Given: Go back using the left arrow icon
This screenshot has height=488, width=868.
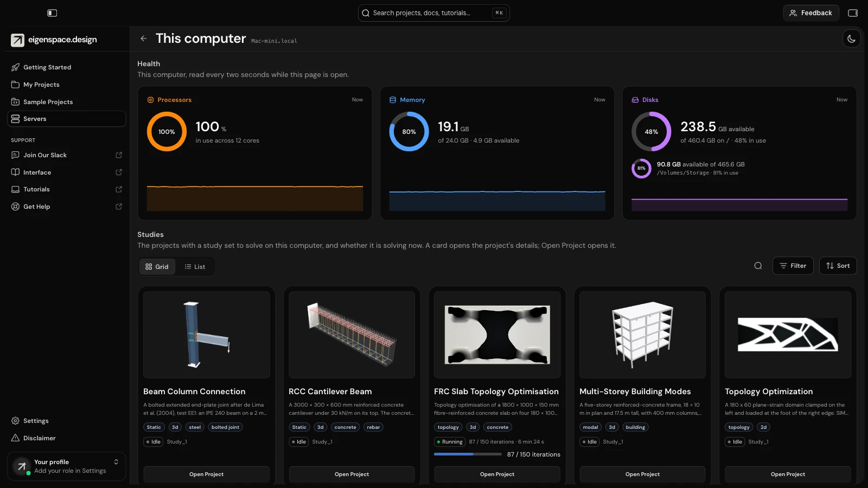Looking at the screenshot, I should [144, 38].
